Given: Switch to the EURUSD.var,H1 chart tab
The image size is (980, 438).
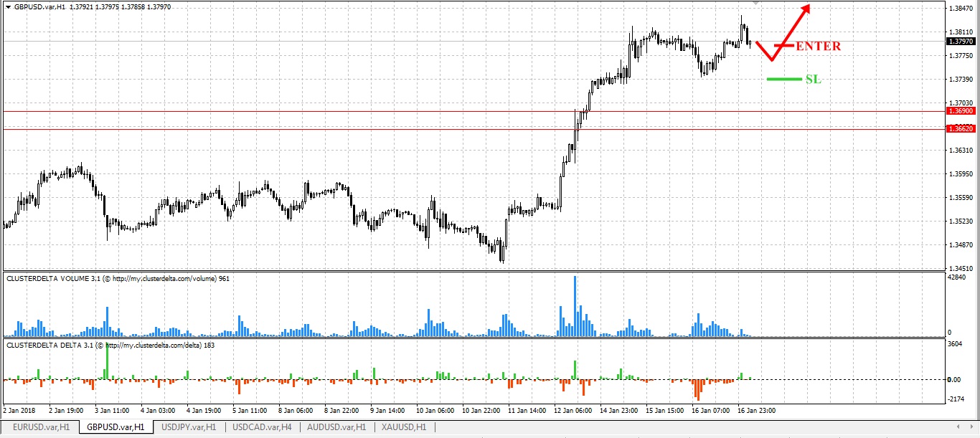Looking at the screenshot, I should [39, 427].
